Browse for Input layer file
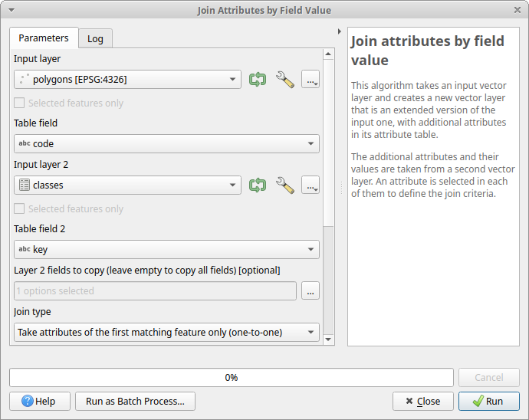Image resolution: width=529 pixels, height=420 pixels. point(310,79)
